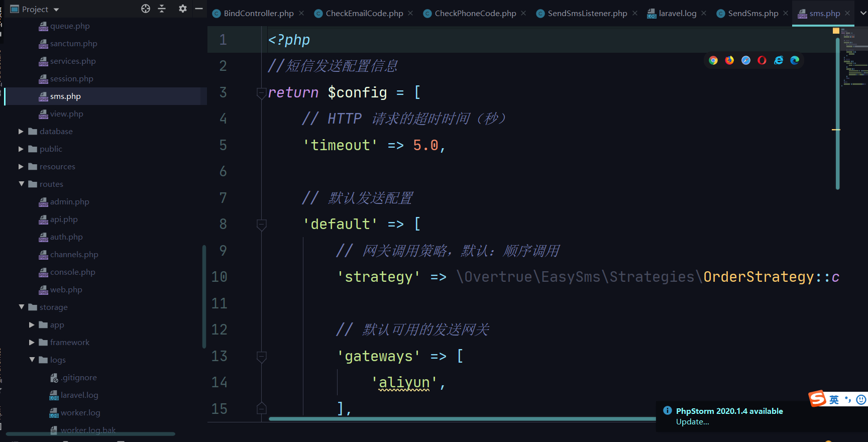Open in Firefox browser icon
This screenshot has width=868, height=442.
tap(729, 60)
